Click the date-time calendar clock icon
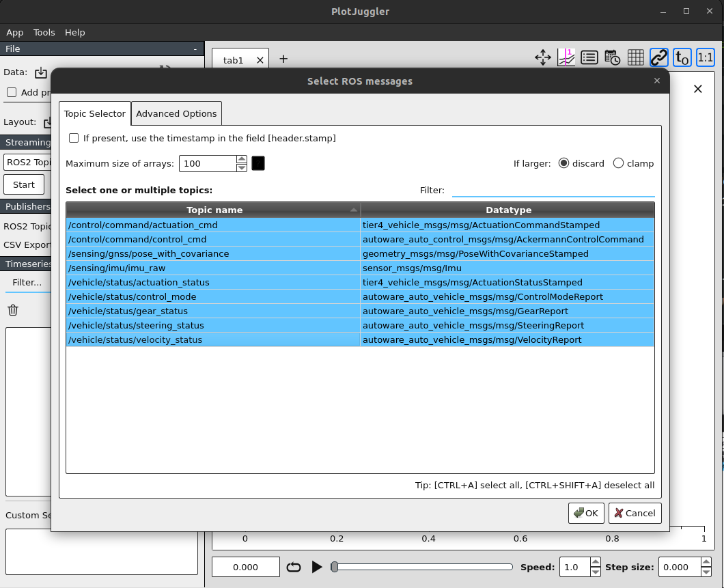This screenshot has height=588, width=724. (612, 57)
